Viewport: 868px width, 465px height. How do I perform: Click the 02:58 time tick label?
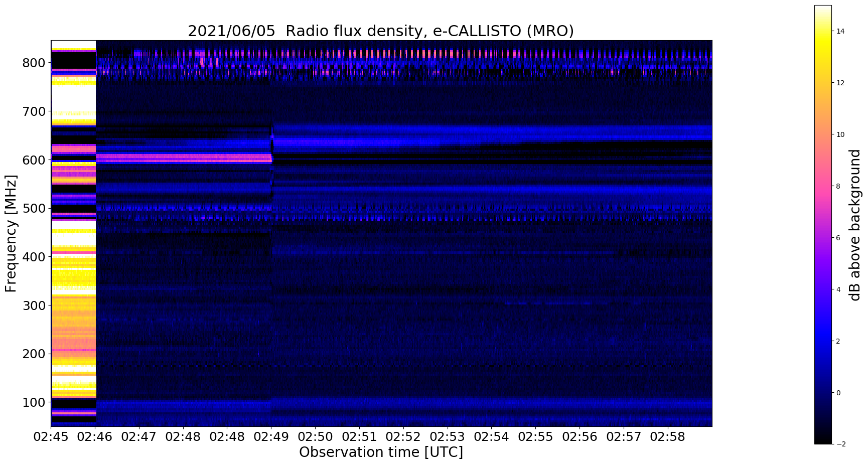pyautogui.click(x=667, y=436)
